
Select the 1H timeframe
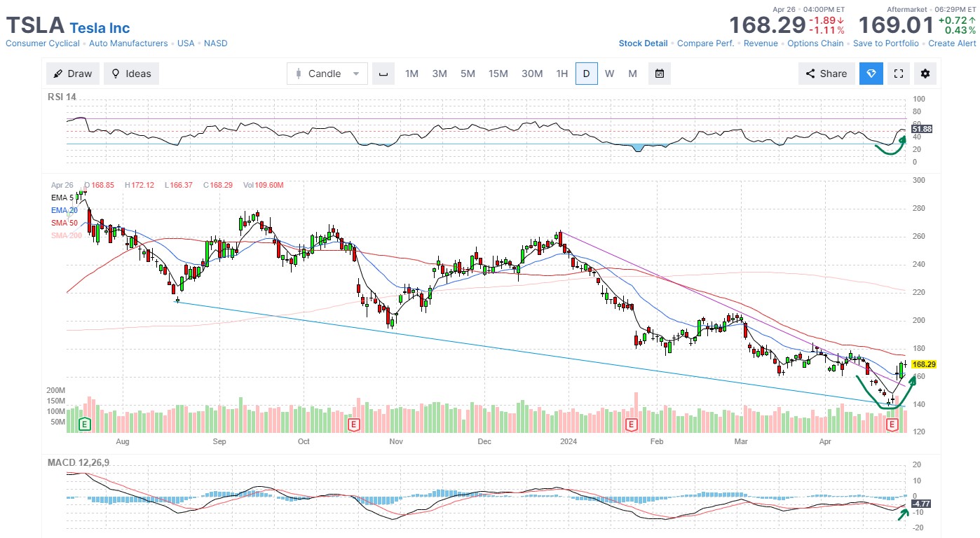pyautogui.click(x=562, y=74)
